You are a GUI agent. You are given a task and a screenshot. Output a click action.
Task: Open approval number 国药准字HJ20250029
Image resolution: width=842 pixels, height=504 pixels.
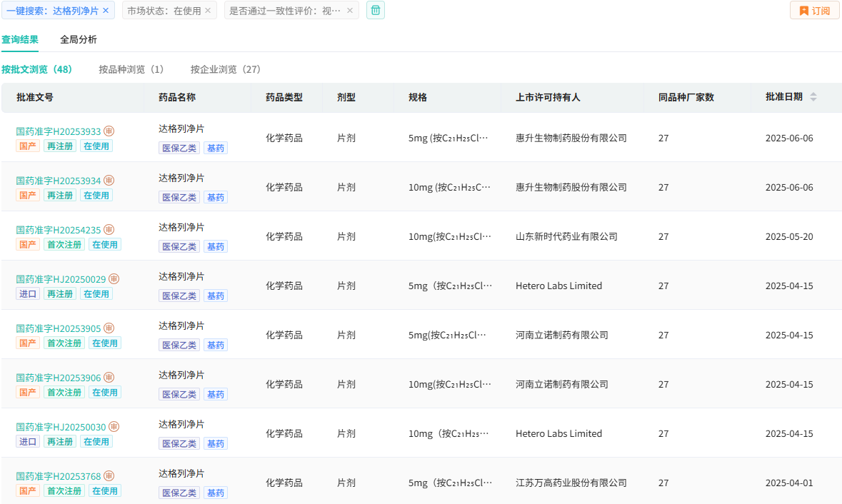tap(61, 279)
